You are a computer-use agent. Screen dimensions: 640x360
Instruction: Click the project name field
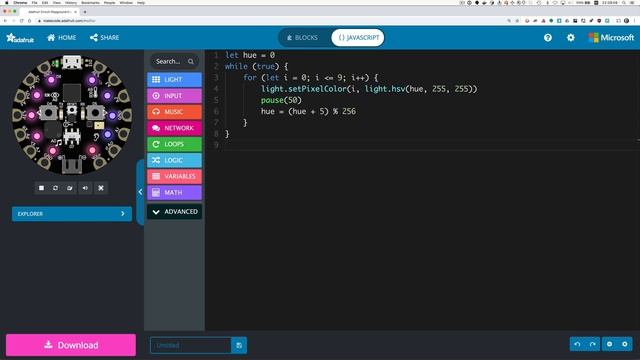pos(191,345)
